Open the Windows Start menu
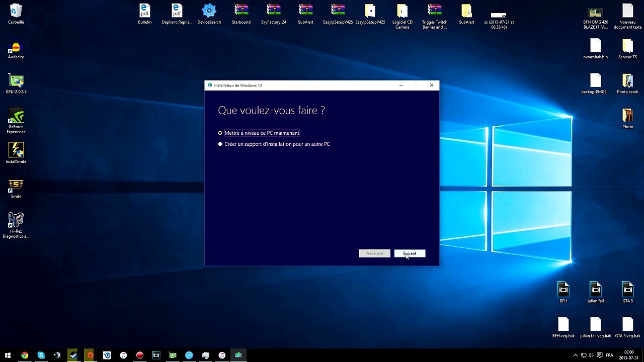Viewport: 644px width, 362px height. pyautogui.click(x=8, y=355)
